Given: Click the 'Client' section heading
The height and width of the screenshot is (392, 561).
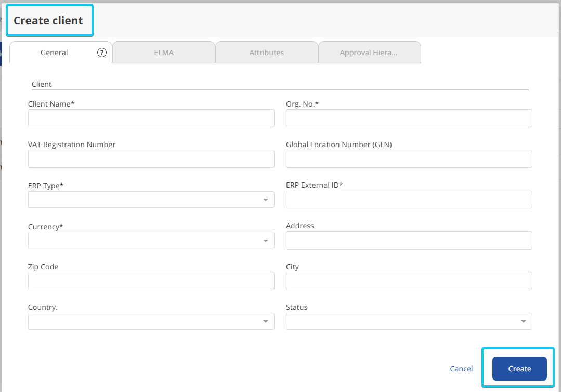Looking at the screenshot, I should 42,84.
